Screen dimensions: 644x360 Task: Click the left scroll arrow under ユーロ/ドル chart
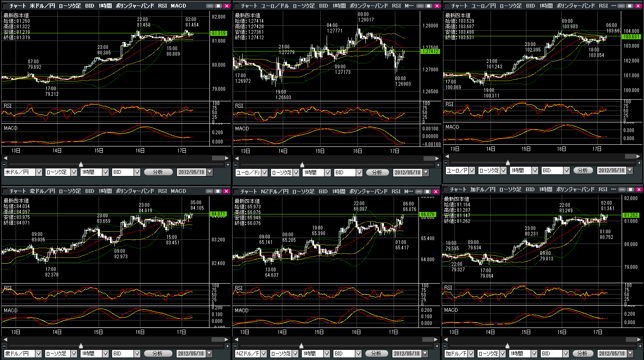(236, 159)
